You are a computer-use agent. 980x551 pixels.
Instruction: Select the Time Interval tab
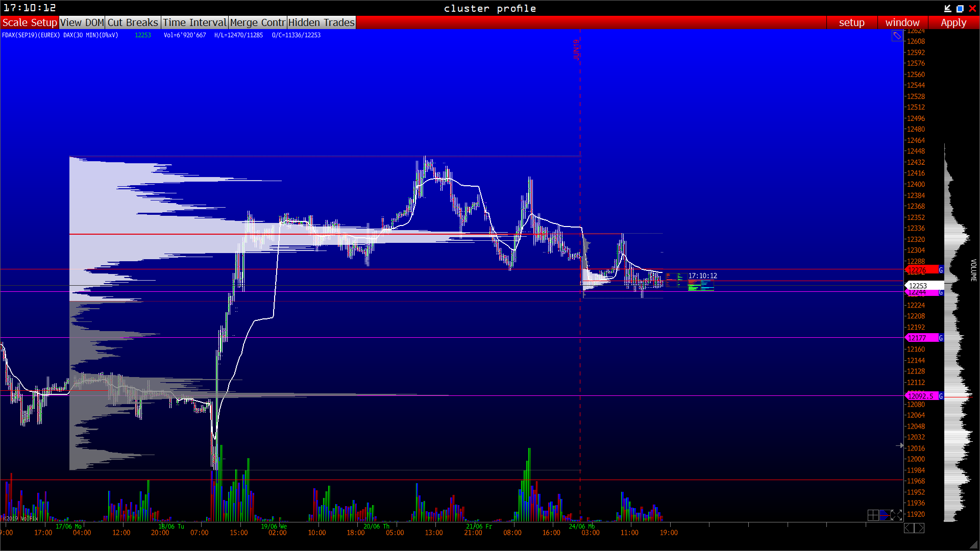coord(194,22)
